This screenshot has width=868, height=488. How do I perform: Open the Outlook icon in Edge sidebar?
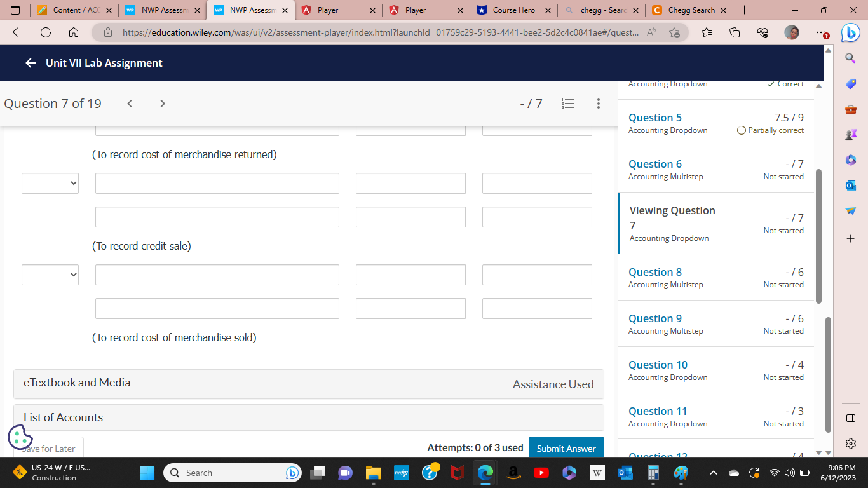tap(850, 185)
